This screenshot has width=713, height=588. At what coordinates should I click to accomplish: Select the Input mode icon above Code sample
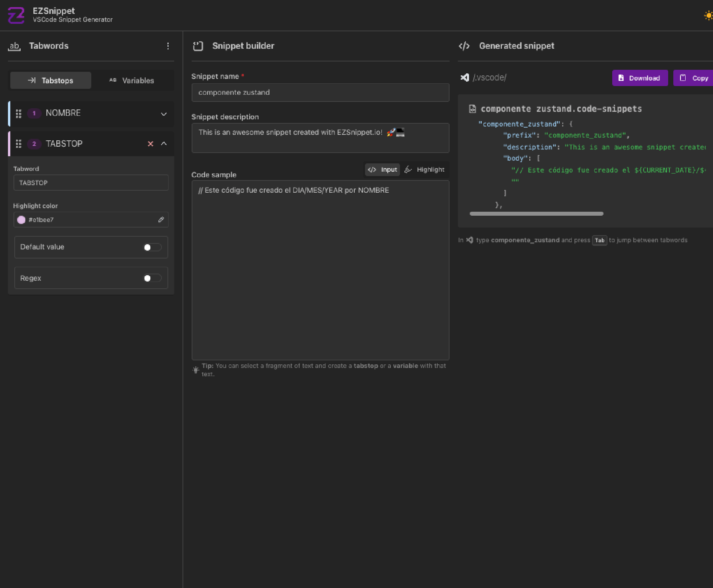pos(372,169)
